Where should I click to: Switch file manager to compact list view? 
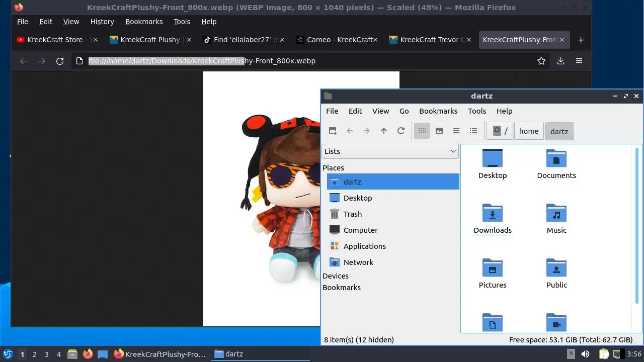[x=456, y=131]
